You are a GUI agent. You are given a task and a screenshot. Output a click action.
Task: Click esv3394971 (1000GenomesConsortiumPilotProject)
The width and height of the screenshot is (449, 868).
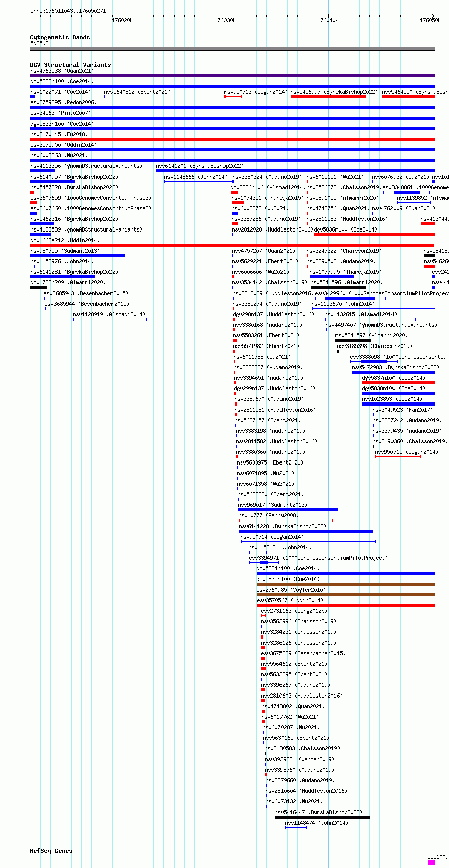pos(318,558)
